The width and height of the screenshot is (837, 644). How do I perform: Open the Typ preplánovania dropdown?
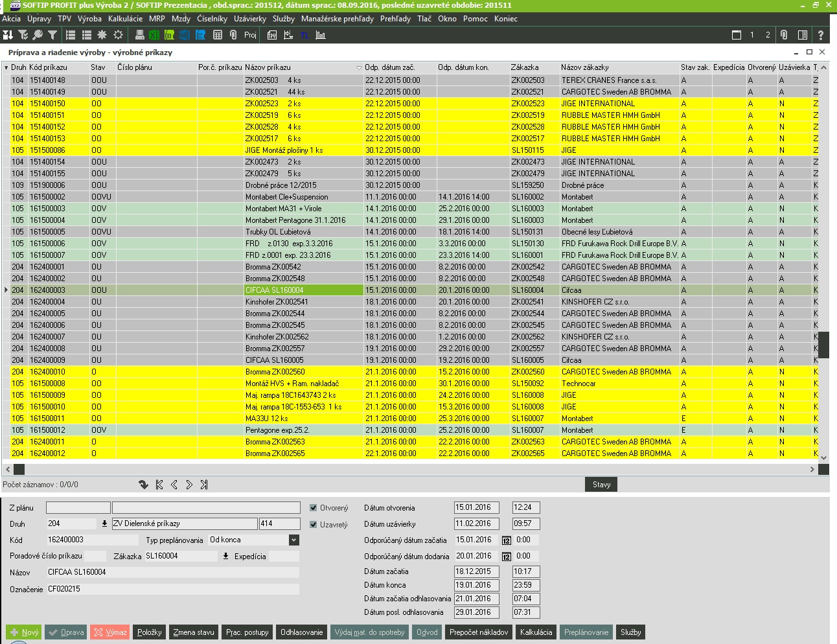tap(293, 540)
